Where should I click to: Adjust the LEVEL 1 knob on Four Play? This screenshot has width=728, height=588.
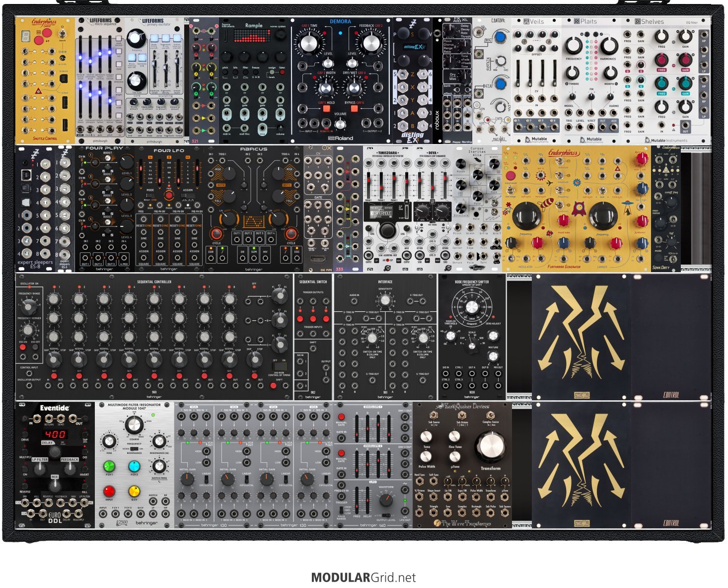(126, 162)
